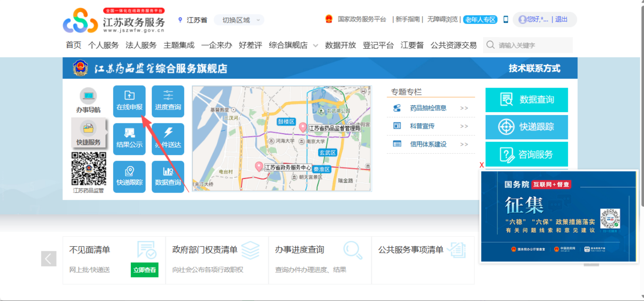
Task: Click the 政府部门权责清单 card title
Action: pyautogui.click(x=205, y=249)
